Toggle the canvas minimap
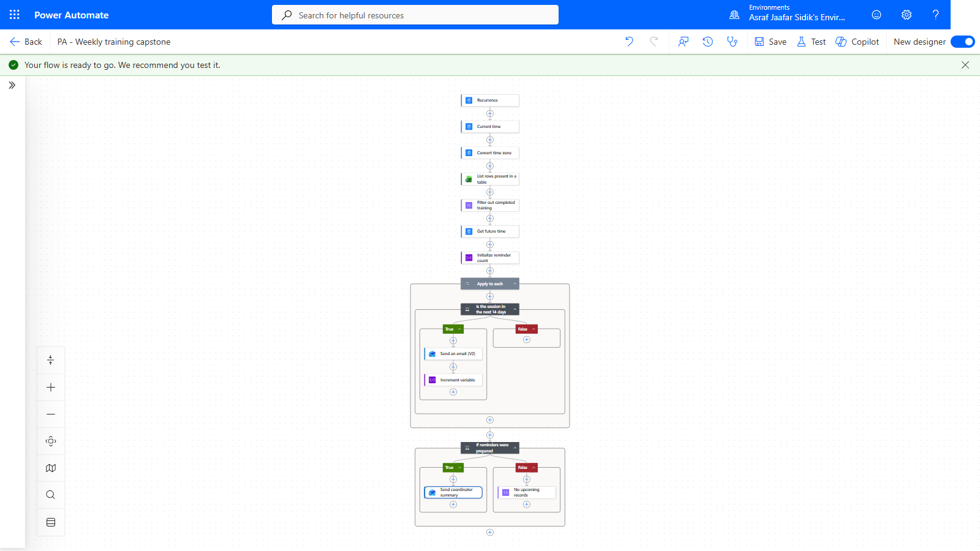 (51, 468)
